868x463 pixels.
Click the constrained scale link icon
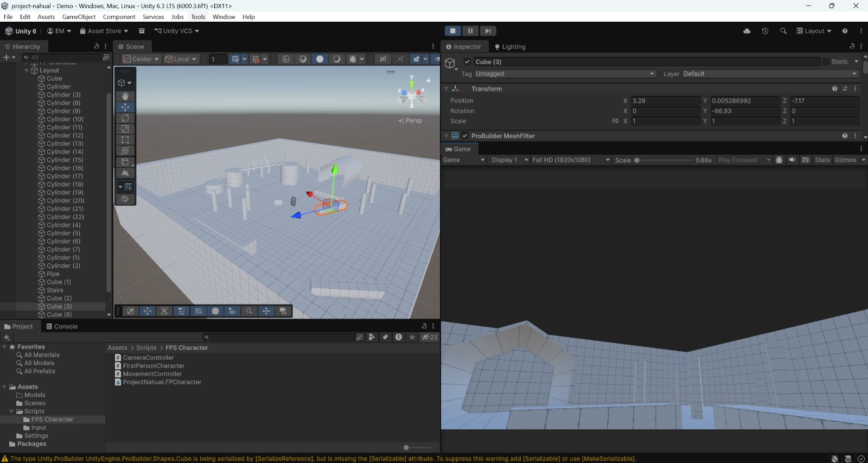click(x=615, y=121)
